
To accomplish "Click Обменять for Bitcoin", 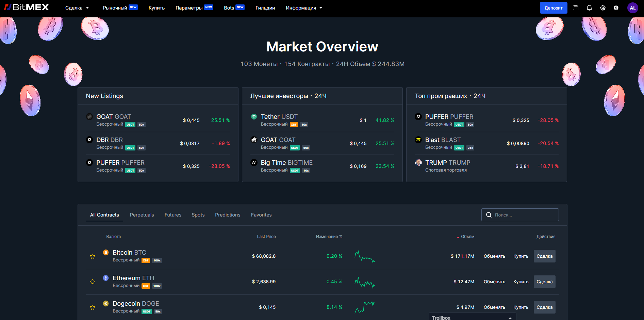I will [x=494, y=256].
